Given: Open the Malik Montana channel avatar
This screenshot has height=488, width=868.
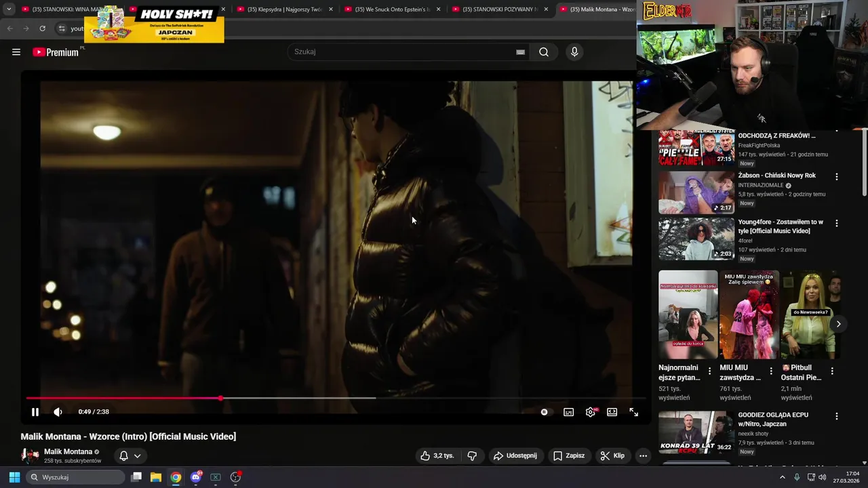Looking at the screenshot, I should (x=30, y=455).
